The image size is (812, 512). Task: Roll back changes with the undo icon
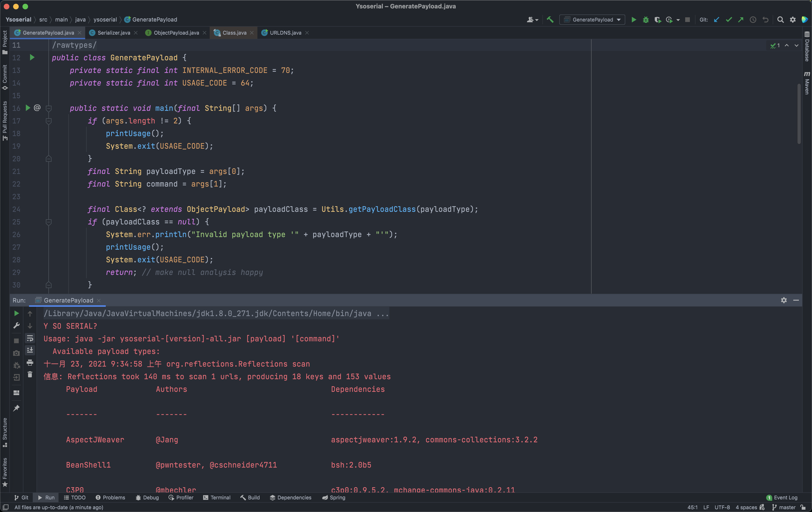[765, 20]
